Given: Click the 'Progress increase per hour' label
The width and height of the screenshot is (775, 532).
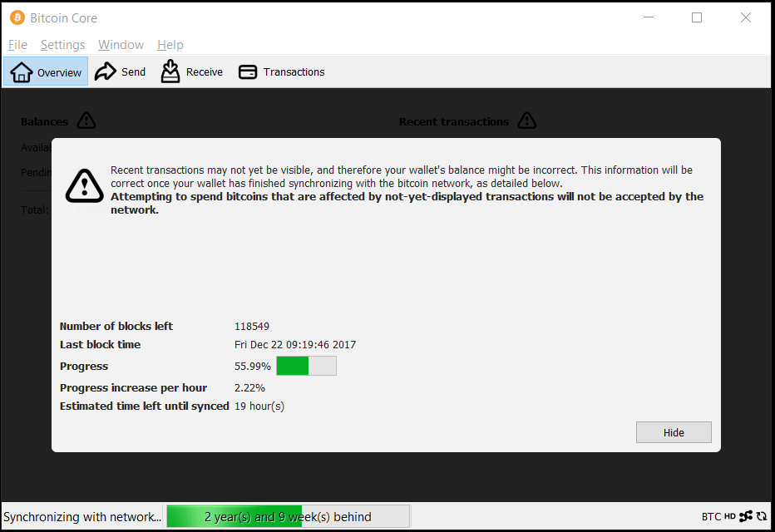Looking at the screenshot, I should click(x=133, y=387).
